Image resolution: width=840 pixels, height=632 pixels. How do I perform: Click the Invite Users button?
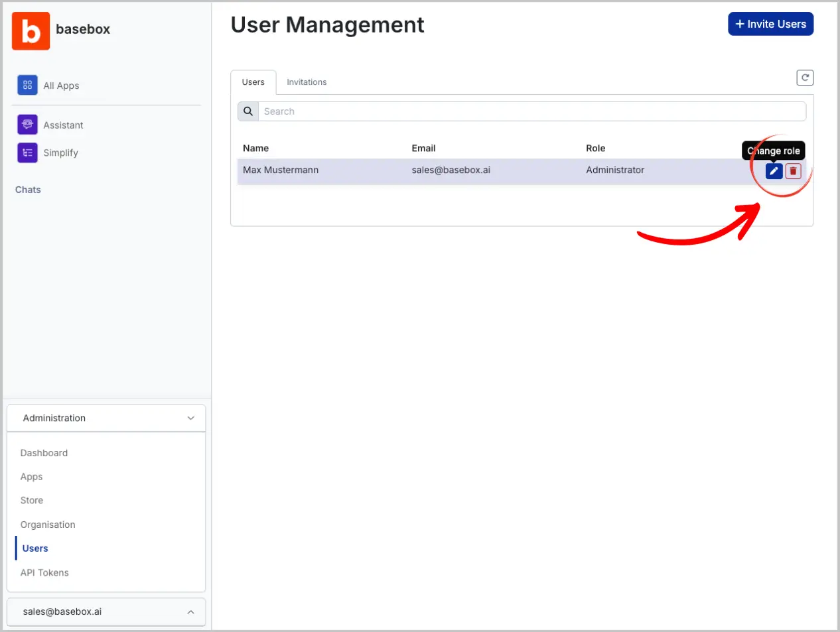click(770, 24)
